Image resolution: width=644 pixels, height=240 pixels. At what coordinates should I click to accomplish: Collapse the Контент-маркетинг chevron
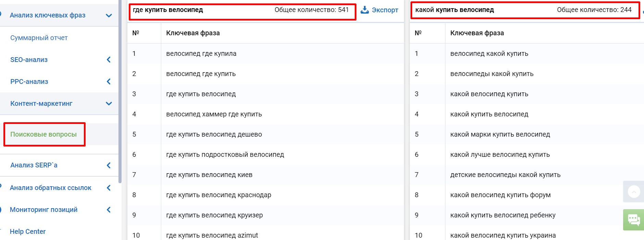click(109, 103)
